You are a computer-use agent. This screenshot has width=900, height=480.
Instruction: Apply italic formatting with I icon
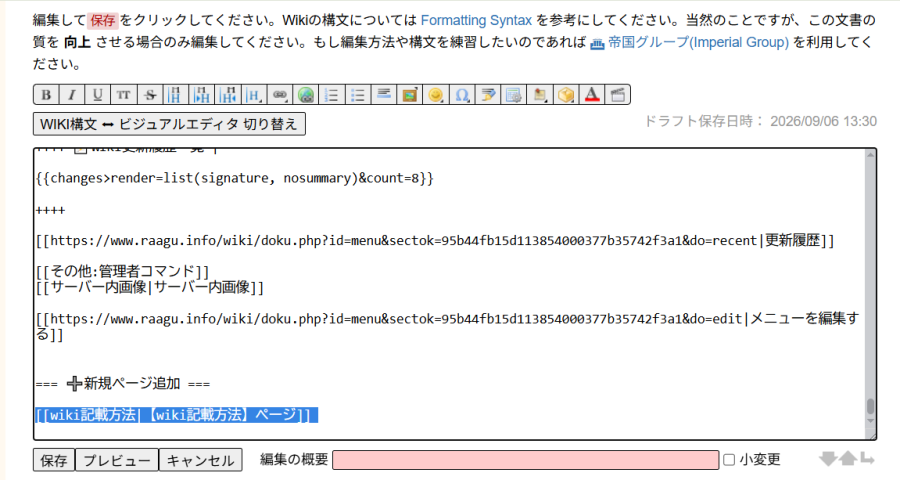(72, 95)
